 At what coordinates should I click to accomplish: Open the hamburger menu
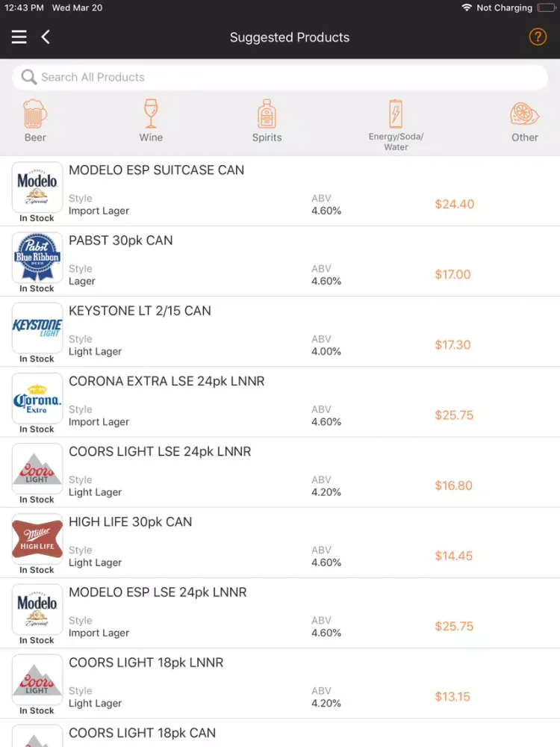pos(19,37)
